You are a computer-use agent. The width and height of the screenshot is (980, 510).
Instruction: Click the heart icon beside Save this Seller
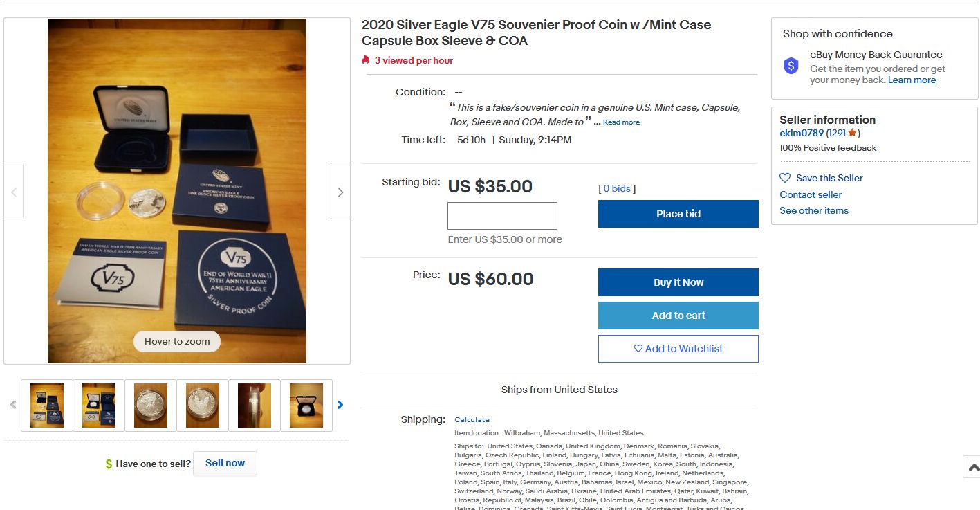tap(785, 178)
